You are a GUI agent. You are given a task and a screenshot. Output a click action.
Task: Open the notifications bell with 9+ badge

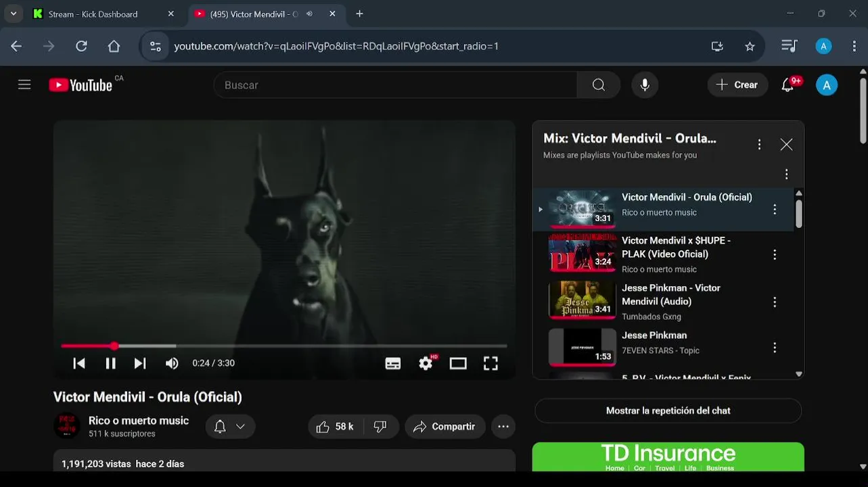[788, 85]
